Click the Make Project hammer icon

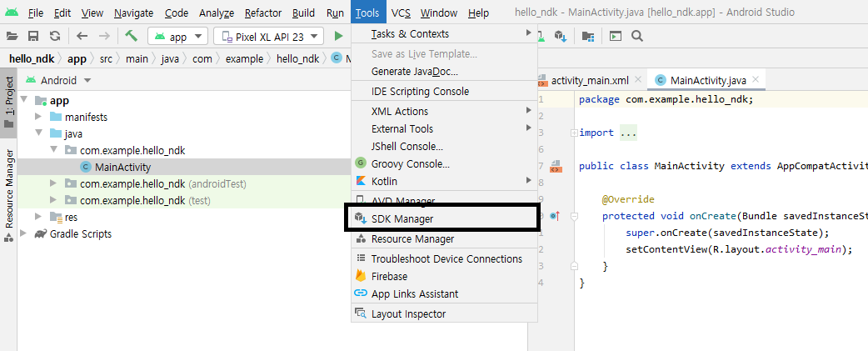click(x=131, y=36)
